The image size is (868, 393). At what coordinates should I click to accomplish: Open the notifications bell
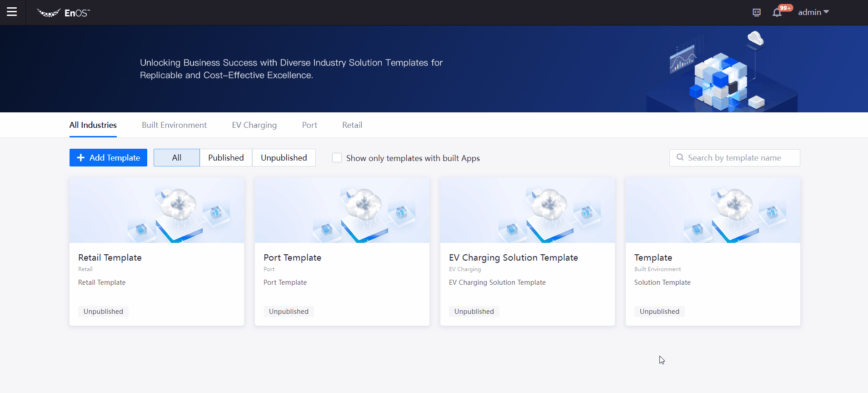click(777, 12)
